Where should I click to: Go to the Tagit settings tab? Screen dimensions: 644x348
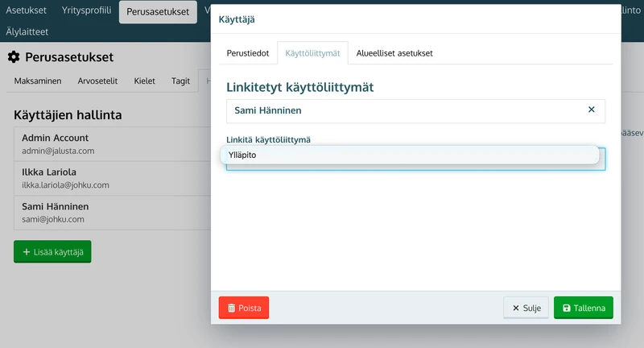point(180,81)
